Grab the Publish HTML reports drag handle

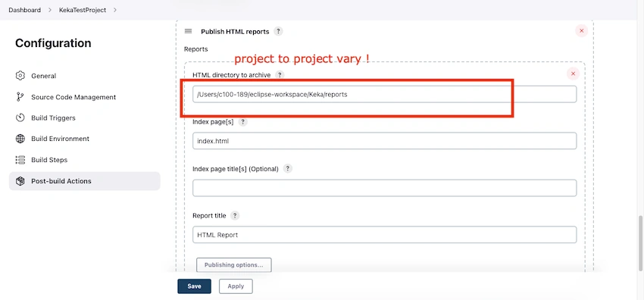click(188, 31)
